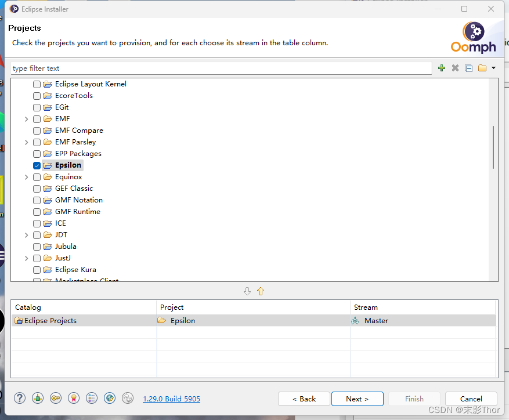The height and width of the screenshot is (420, 509).
Task: Open the 1.29.0 Build 5905 link
Action: click(x=171, y=399)
